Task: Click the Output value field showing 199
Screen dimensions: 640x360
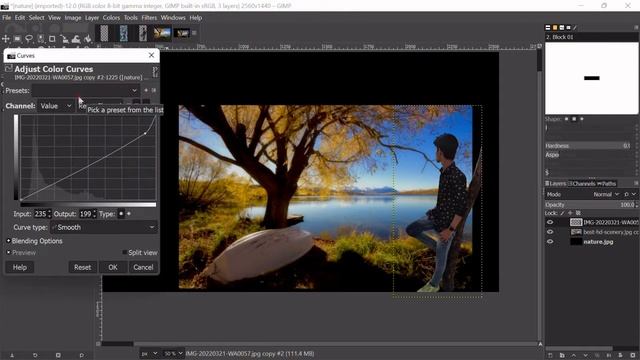Action: click(x=85, y=214)
